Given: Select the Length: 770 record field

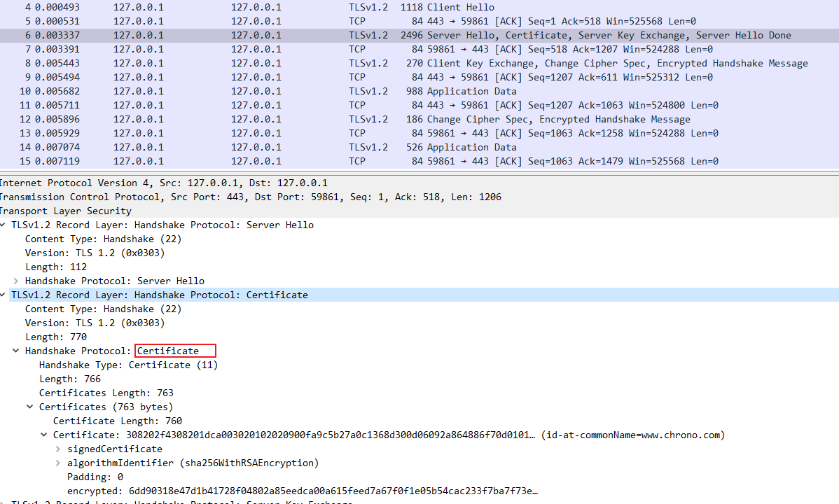Looking at the screenshot, I should [x=56, y=337].
